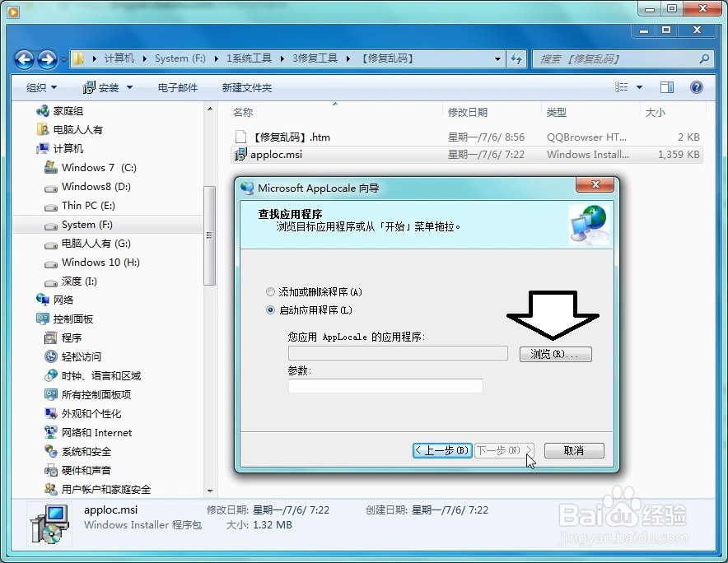Click the 参数 input field
Viewport: 728px width, 563px height.
click(385, 386)
